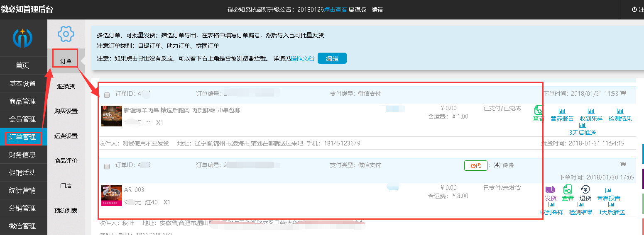Select the 门店 submenu tab

coord(66,186)
